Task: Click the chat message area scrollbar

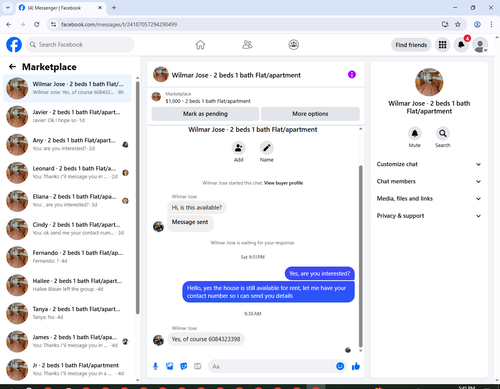Action: click(360, 256)
